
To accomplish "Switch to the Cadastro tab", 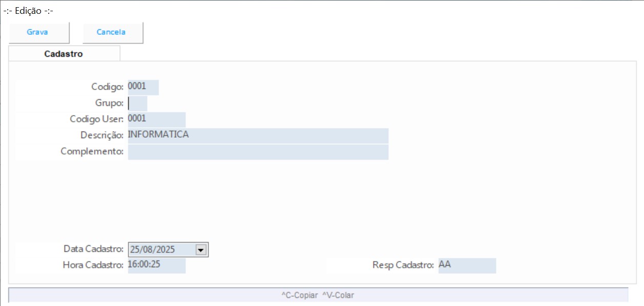I will point(64,53).
